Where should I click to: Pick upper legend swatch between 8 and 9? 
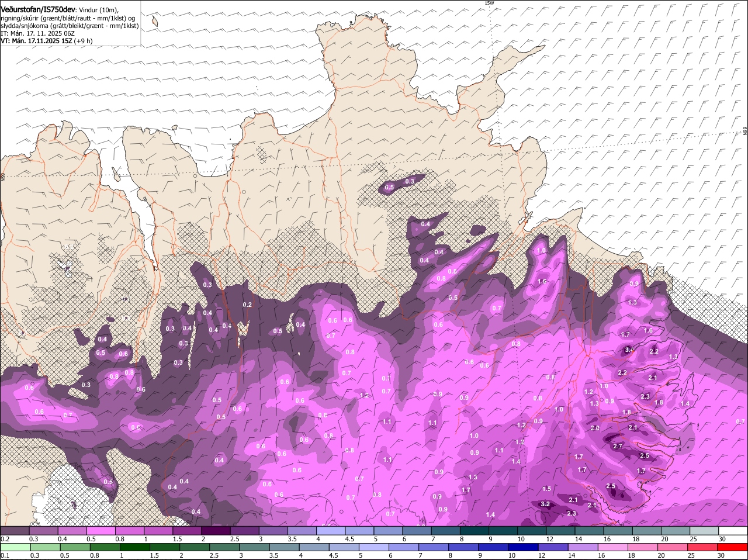[475, 531]
